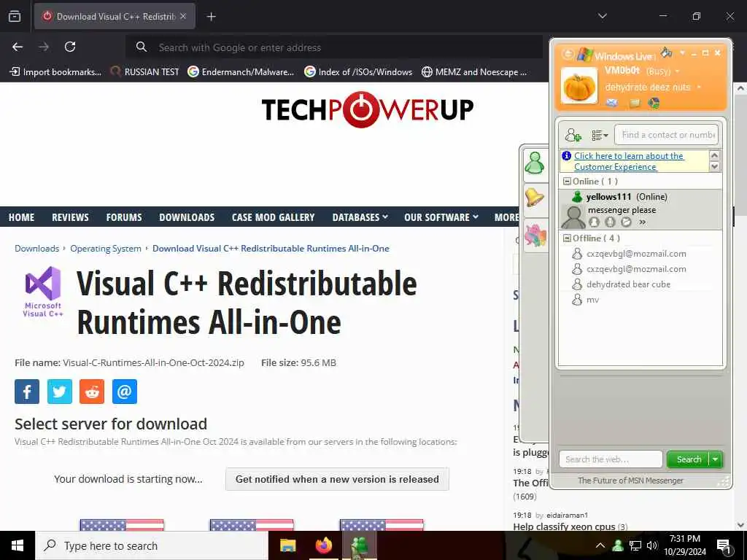Click the blue info icon in the Customer Experience notice
This screenshot has height=560, width=747.
(x=566, y=156)
